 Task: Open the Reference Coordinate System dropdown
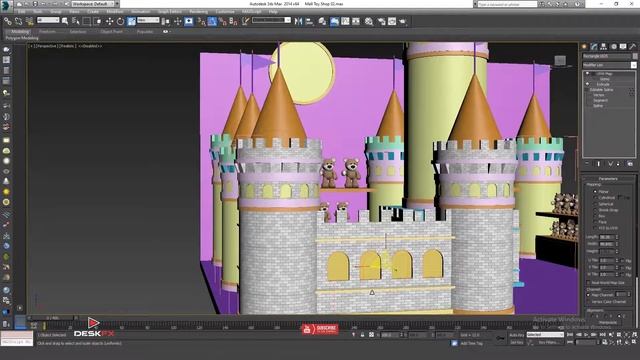pos(148,20)
